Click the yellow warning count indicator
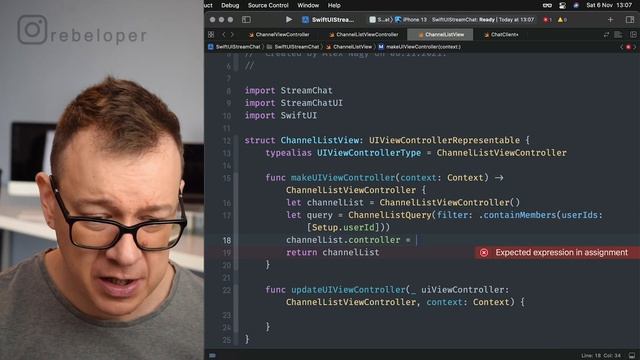Image resolution: width=640 pixels, height=360 pixels. 562,20
